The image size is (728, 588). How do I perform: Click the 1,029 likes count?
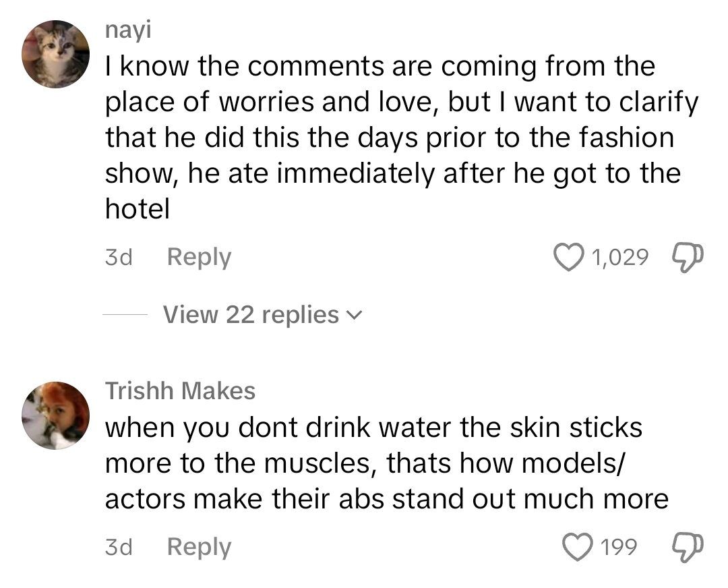619,257
